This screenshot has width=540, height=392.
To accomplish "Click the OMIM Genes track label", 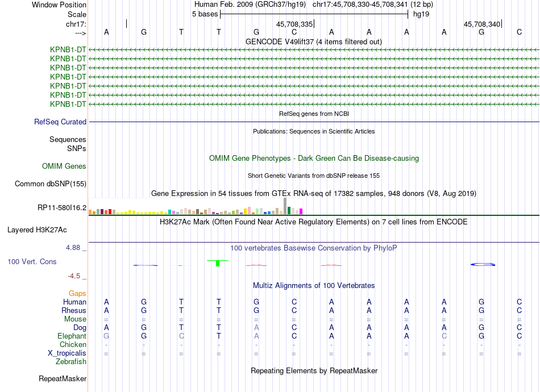I will [x=64, y=166].
